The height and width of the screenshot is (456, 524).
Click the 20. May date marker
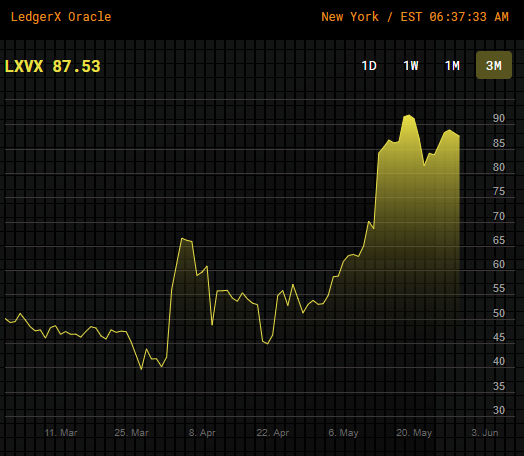point(414,433)
